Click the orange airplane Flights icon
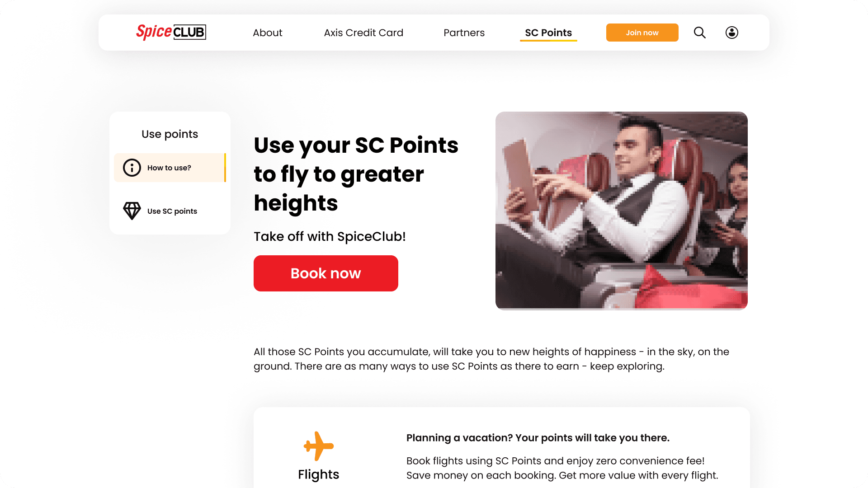Viewport: 868px width, 488px height. (x=319, y=446)
